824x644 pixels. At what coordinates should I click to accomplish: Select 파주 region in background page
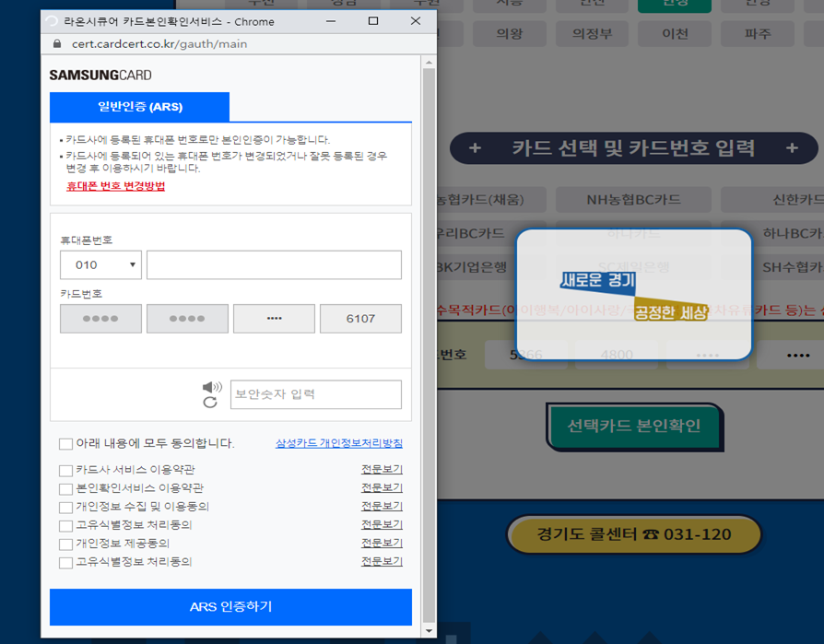[x=758, y=33]
